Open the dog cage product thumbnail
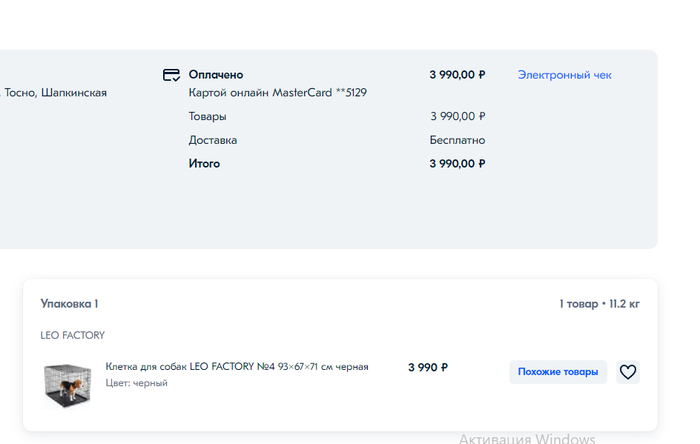 [x=67, y=385]
